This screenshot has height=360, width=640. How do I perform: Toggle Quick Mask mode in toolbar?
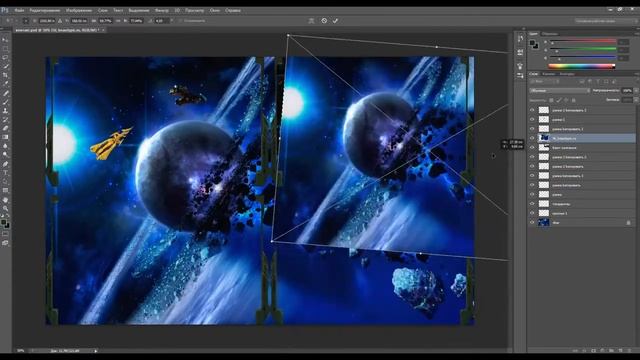point(5,234)
